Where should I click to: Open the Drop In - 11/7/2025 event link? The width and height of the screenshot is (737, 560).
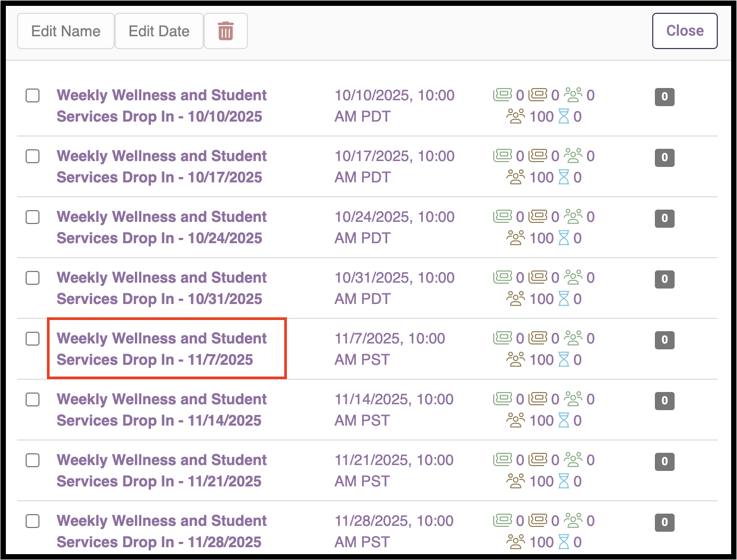click(x=162, y=349)
